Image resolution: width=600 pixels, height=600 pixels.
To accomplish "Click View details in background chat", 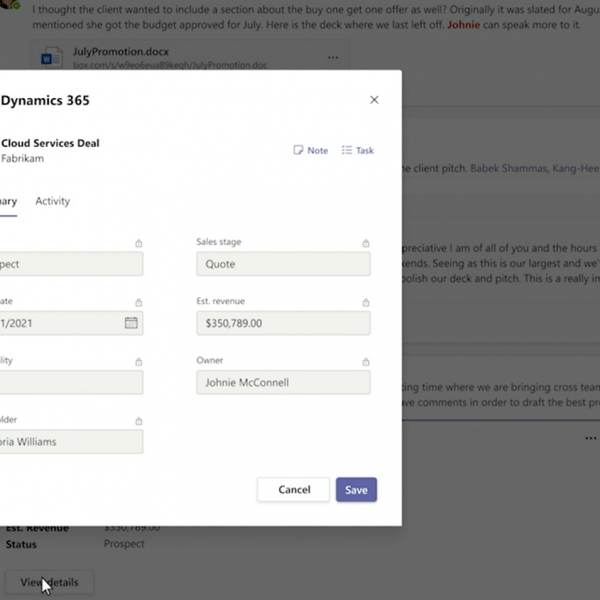I will click(x=49, y=582).
